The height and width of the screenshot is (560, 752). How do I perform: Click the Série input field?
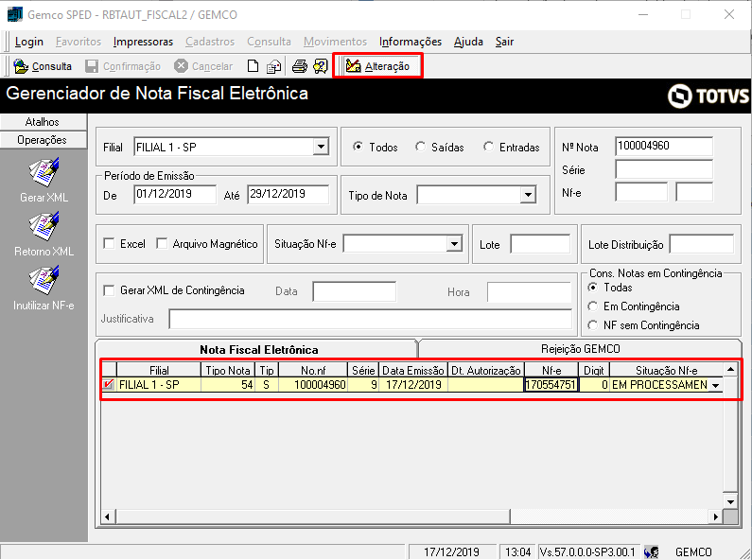click(x=664, y=169)
